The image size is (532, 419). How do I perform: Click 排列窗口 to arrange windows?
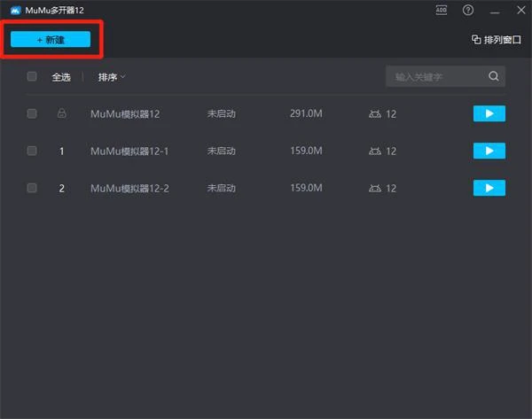pos(497,40)
